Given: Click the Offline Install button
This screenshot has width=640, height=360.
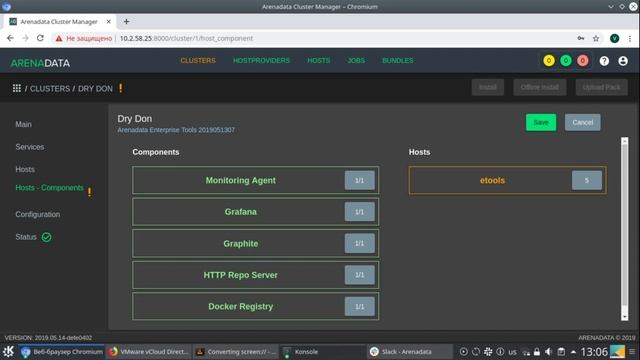Looking at the screenshot, I should [x=540, y=87].
